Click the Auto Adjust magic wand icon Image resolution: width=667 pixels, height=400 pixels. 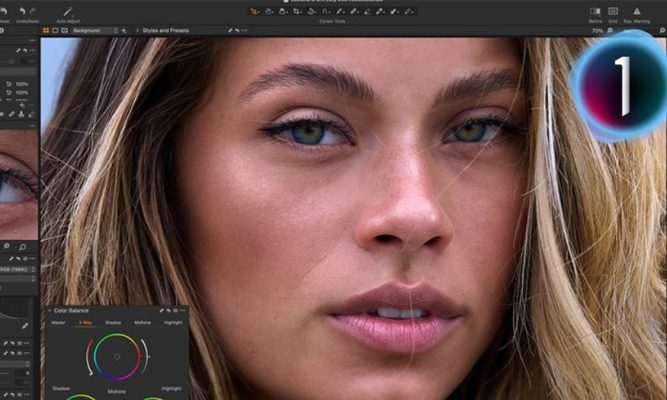click(68, 11)
